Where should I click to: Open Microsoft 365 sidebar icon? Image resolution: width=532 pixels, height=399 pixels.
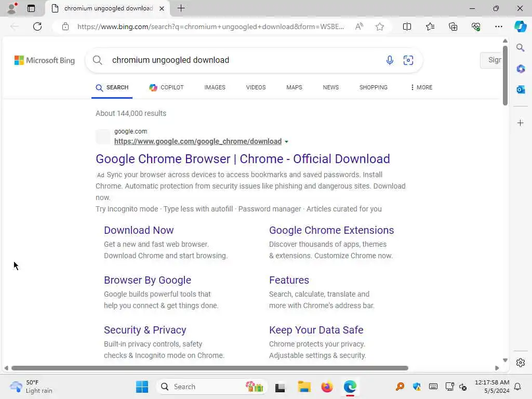tap(521, 69)
